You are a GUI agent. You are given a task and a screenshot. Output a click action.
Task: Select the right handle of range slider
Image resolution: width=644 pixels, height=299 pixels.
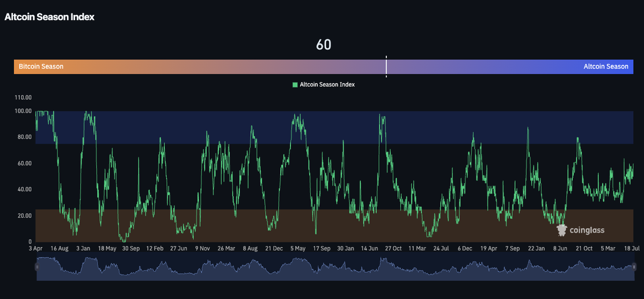click(x=634, y=266)
